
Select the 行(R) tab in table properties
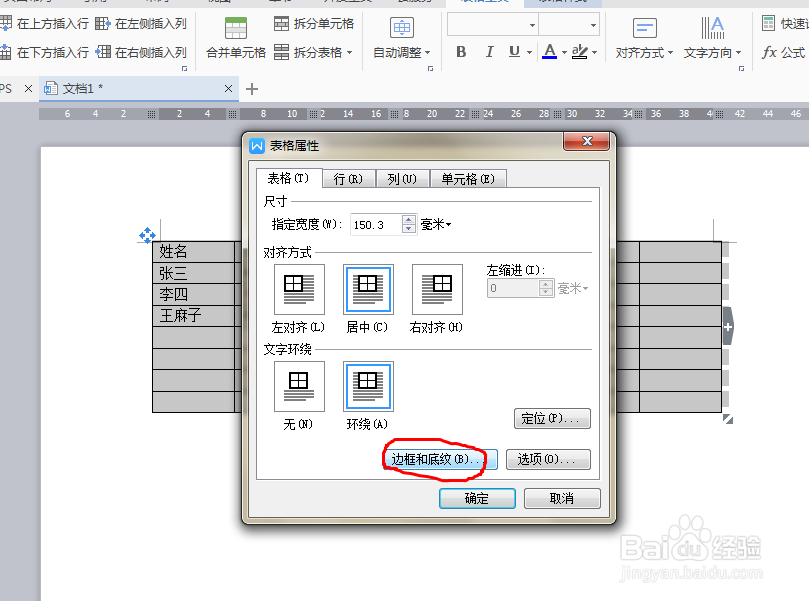tap(348, 179)
